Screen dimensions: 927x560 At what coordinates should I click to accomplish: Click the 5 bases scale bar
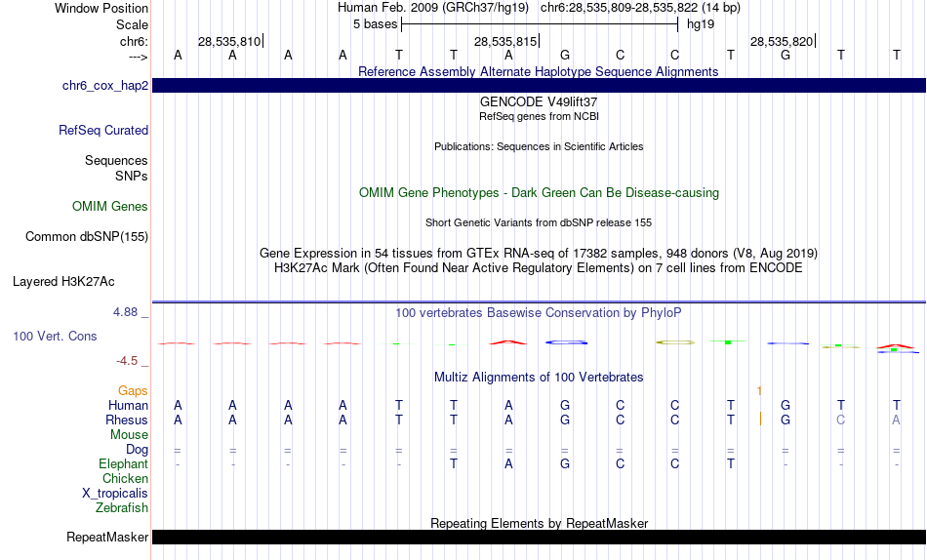click(x=540, y=24)
